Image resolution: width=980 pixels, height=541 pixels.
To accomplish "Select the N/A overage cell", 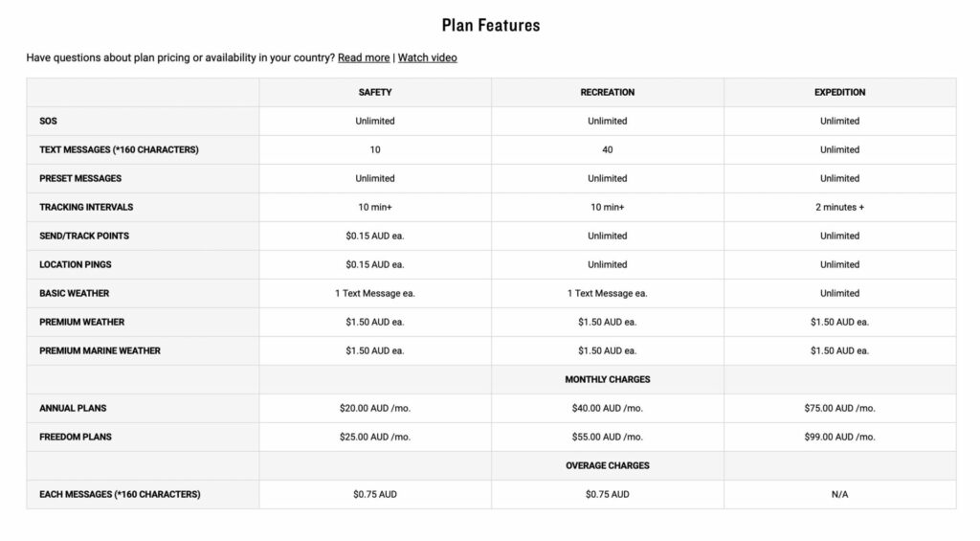I will coord(839,495).
